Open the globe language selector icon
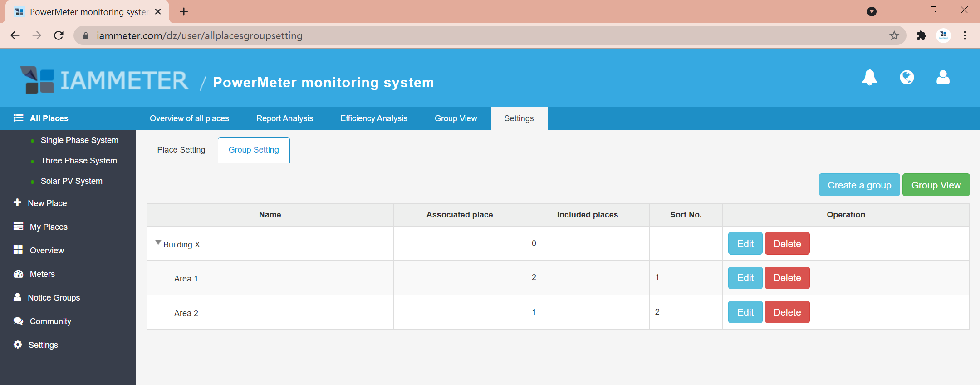Screen dimensions: 980x385 pos(906,78)
